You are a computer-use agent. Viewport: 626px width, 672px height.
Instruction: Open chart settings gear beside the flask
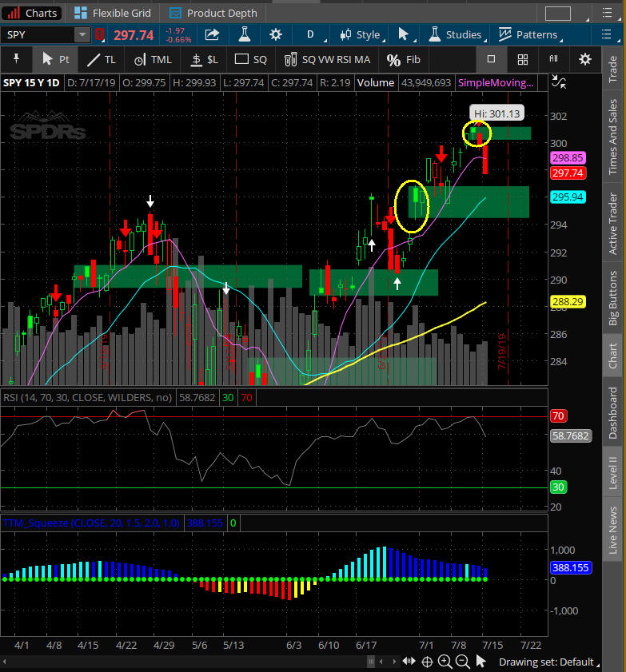(x=276, y=34)
